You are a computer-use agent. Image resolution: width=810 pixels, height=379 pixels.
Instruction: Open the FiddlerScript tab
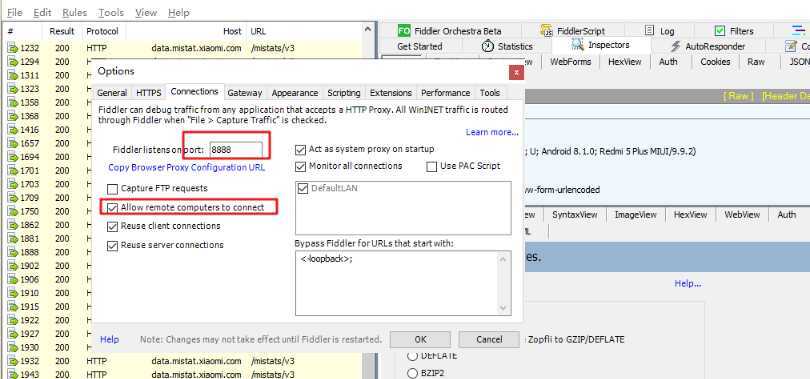click(572, 31)
